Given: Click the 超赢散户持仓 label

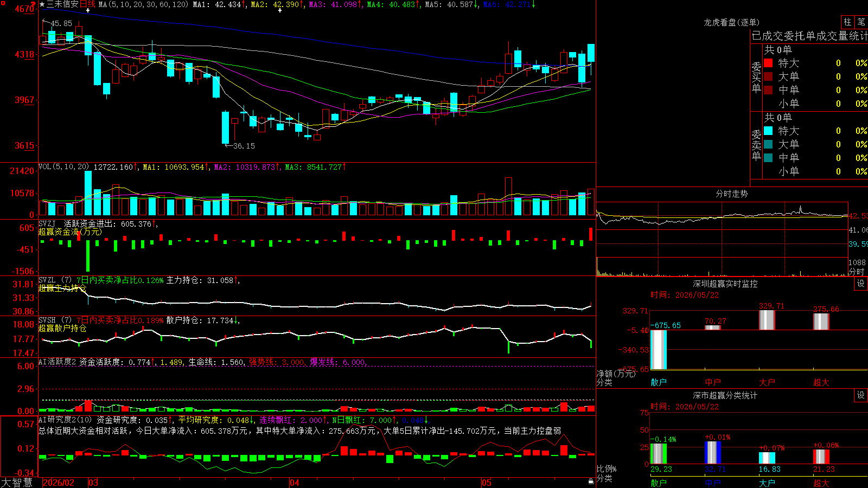Looking at the screenshot, I should [x=62, y=328].
